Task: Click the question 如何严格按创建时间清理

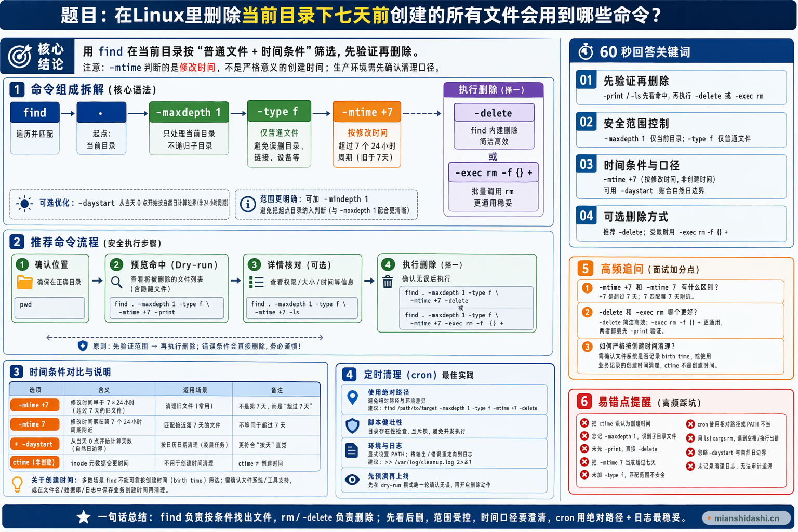Action: coord(637,346)
